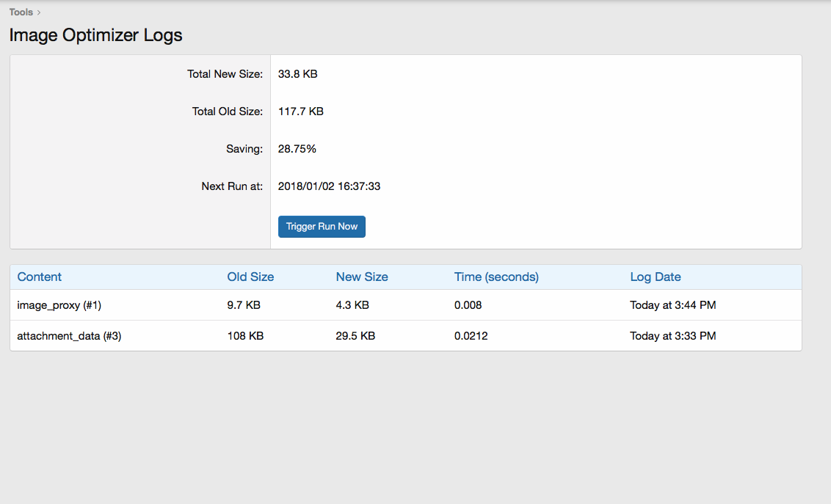Sort the logs by Log Date

tap(655, 277)
